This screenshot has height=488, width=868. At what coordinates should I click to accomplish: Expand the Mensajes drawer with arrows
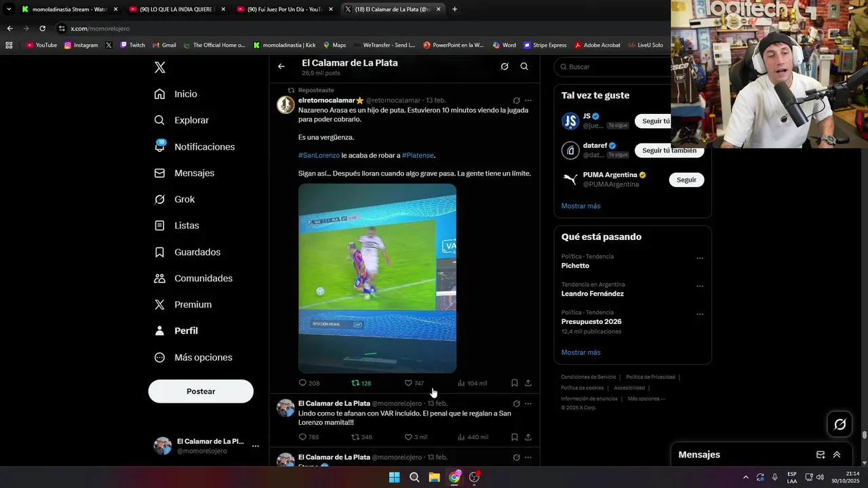837,455
